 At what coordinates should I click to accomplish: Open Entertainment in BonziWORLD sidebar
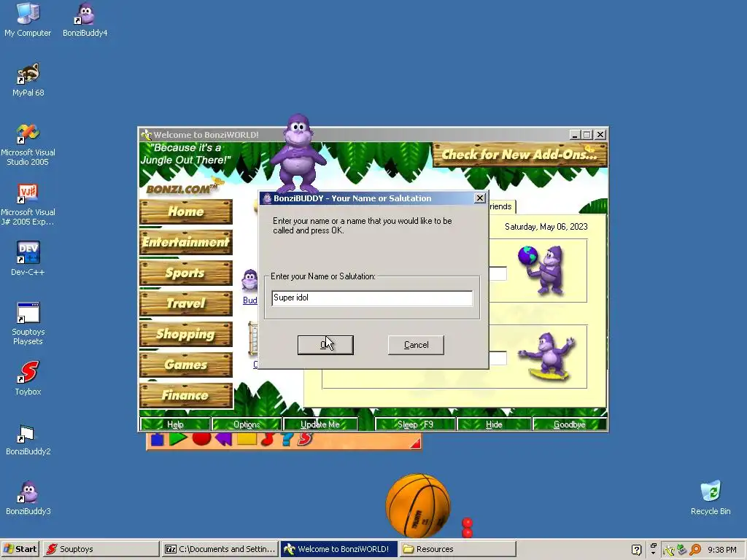click(186, 242)
